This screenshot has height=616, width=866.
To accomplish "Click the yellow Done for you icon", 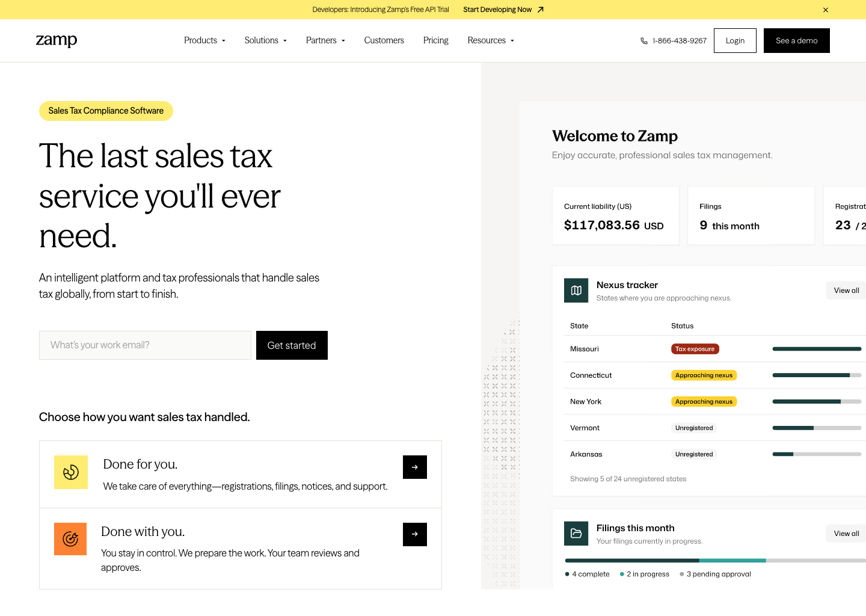I will click(x=71, y=472).
